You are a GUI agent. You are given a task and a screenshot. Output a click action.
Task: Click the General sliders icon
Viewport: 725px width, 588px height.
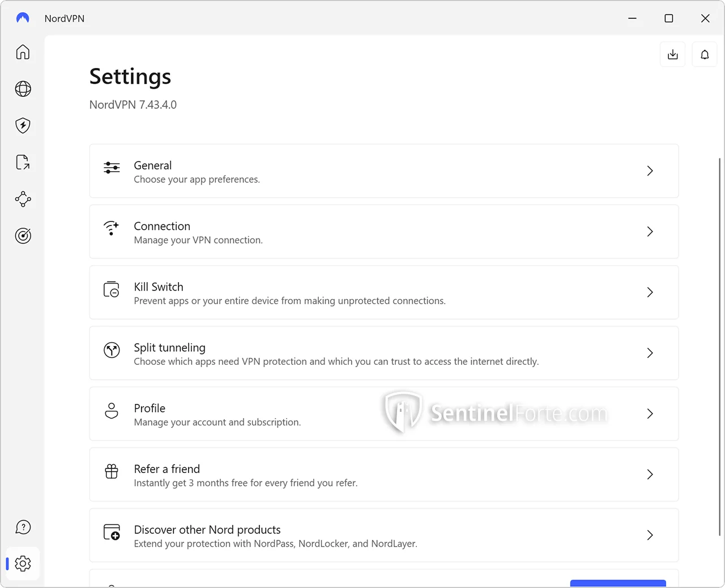(x=112, y=168)
